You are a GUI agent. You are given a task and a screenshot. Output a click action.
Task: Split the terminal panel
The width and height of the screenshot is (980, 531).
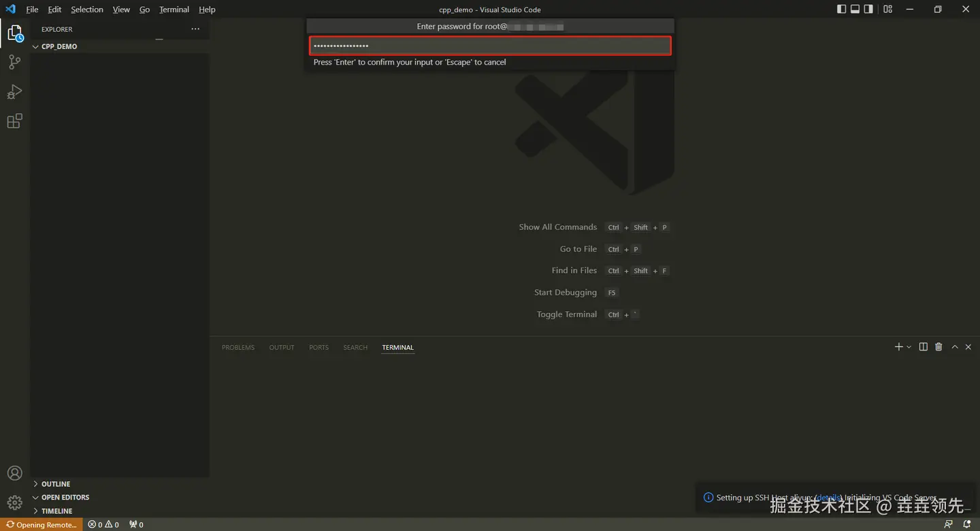pyautogui.click(x=924, y=347)
